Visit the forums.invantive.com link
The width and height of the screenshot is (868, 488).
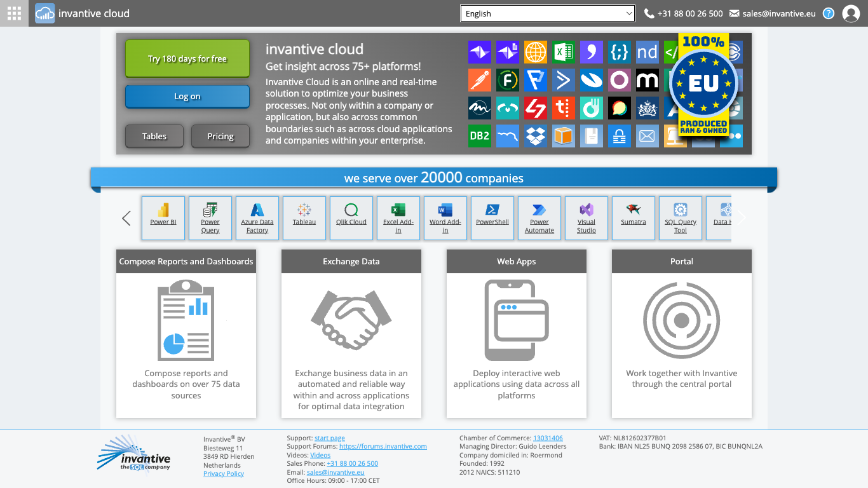pos(383,446)
